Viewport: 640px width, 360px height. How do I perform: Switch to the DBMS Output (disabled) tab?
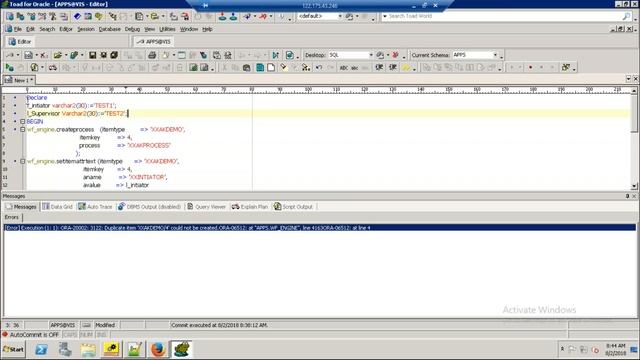(x=149, y=207)
